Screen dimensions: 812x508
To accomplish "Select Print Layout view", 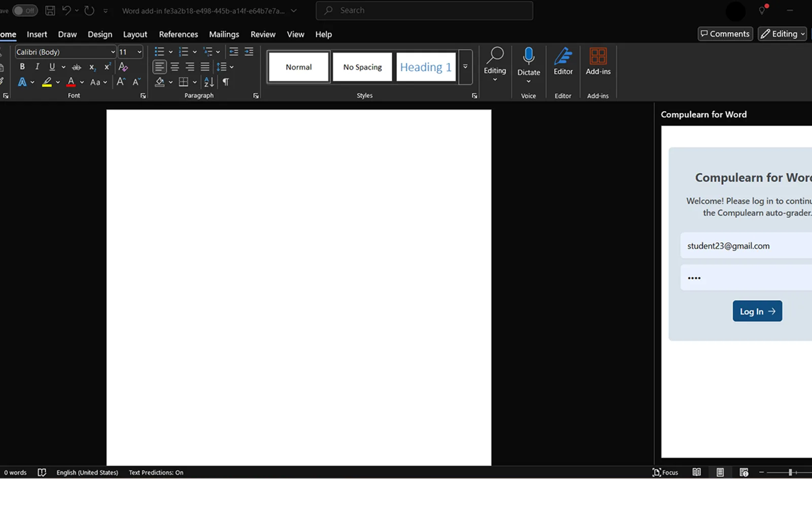I will tap(720, 472).
